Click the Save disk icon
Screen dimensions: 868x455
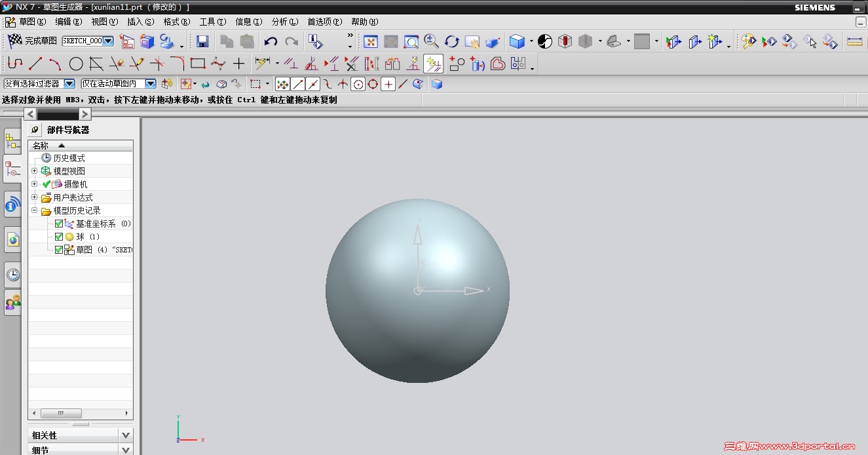pos(202,42)
